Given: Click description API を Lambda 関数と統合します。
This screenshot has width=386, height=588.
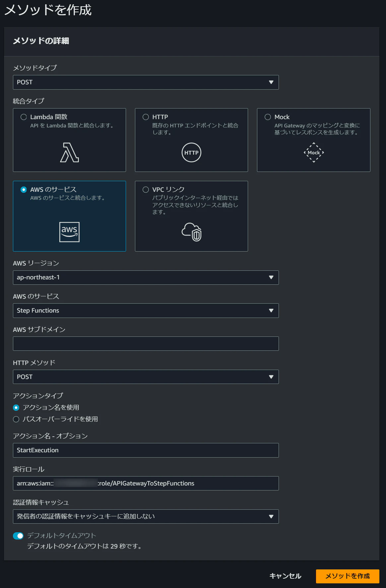Looking at the screenshot, I should click(72, 125).
